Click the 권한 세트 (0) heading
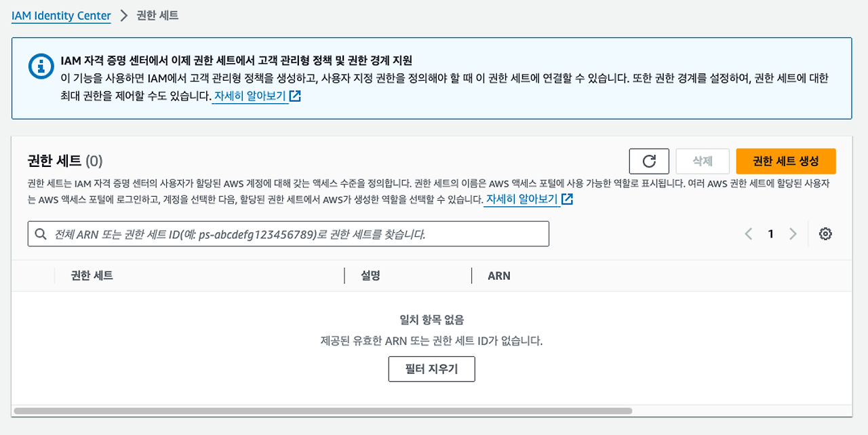The height and width of the screenshot is (435, 868). (64, 161)
